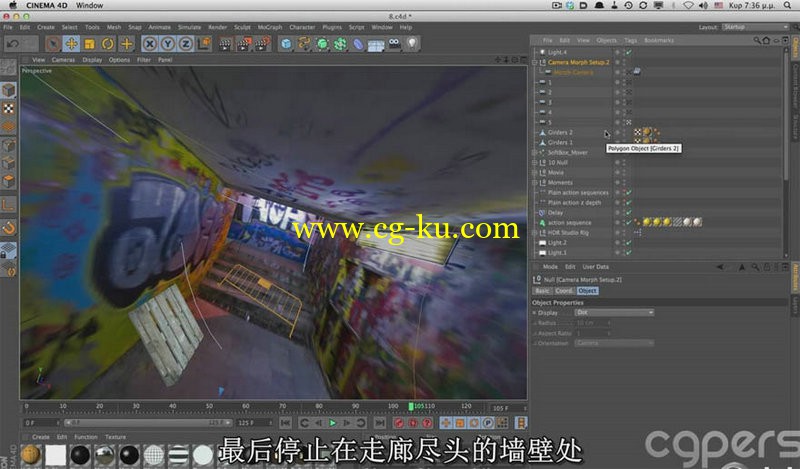
Task: Toggle Y axis lock
Action: 167,44
